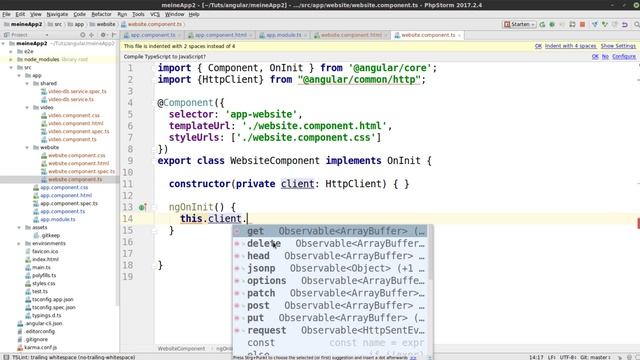Open the File menu
Image resolution: width=640 pixels, height=360 pixels.
[x=6, y=14]
